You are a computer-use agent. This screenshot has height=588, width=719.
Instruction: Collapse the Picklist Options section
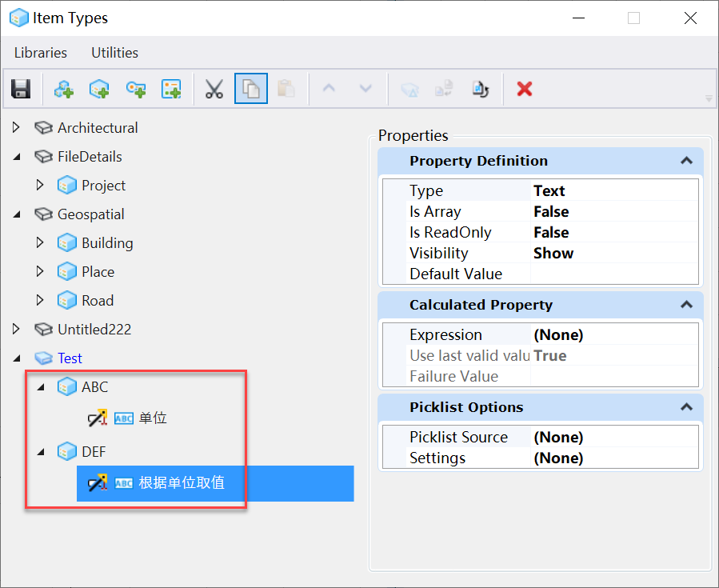[x=685, y=407]
